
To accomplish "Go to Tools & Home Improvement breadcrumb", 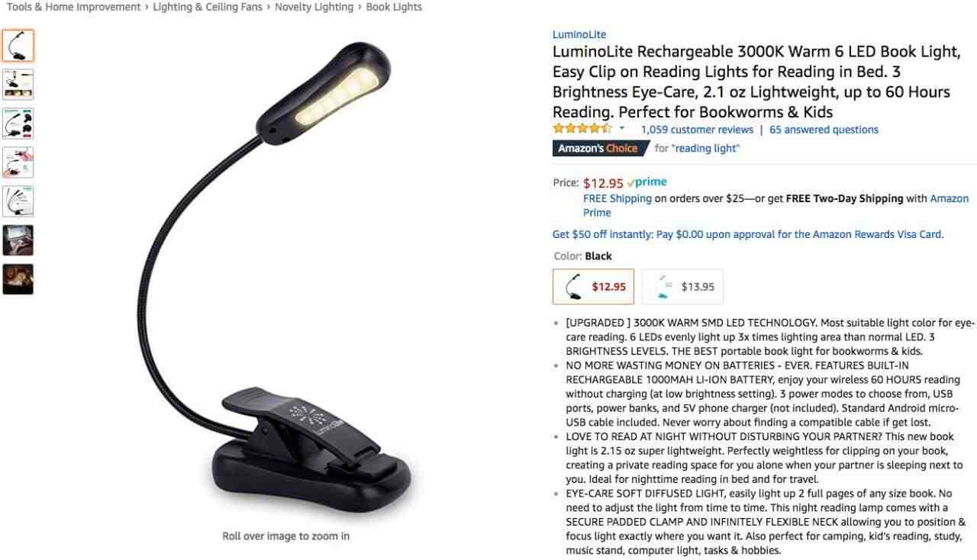I will point(73,7).
